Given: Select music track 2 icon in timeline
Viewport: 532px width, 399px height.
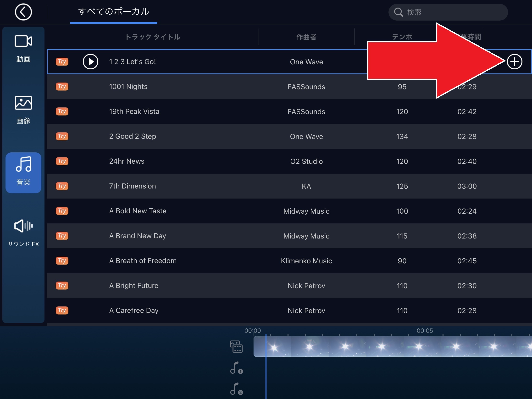Looking at the screenshot, I should tap(236, 389).
